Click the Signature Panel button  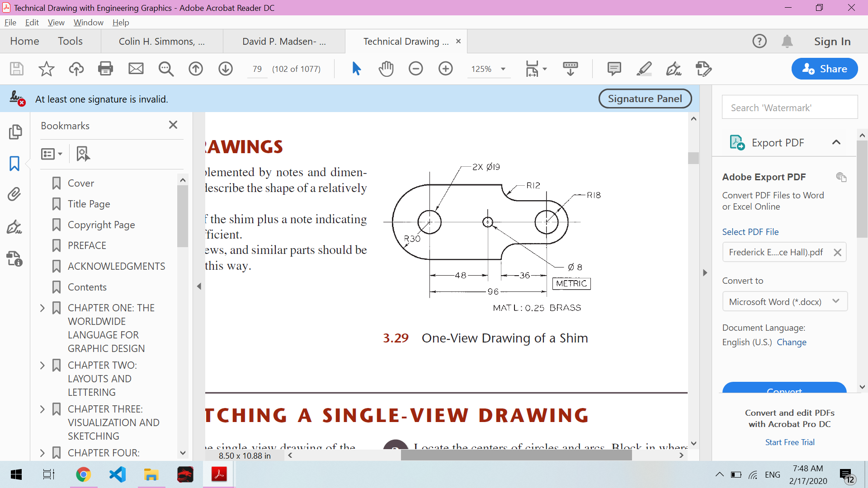coord(645,99)
